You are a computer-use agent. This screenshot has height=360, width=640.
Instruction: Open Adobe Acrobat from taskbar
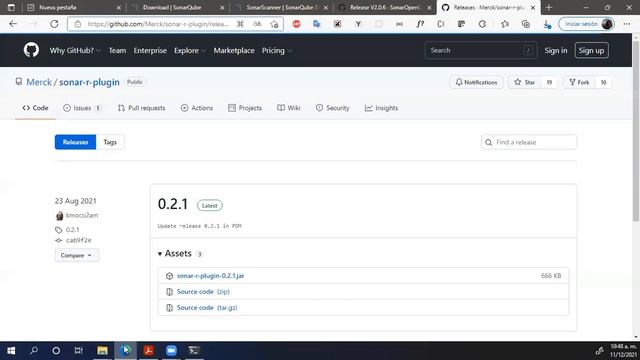(149, 351)
